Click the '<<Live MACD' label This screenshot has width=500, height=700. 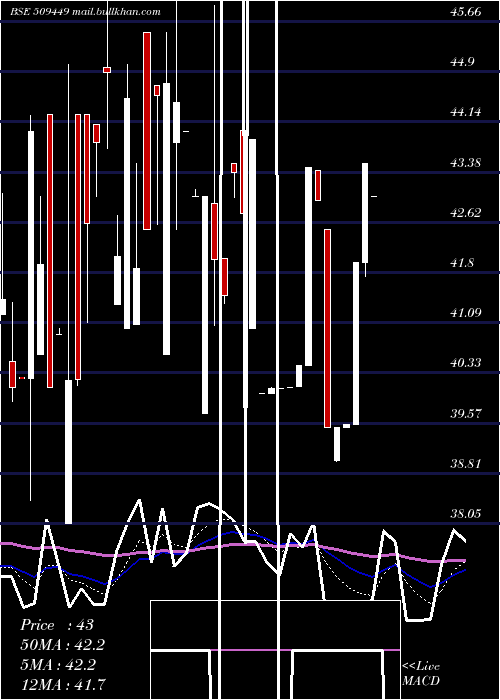click(421, 673)
